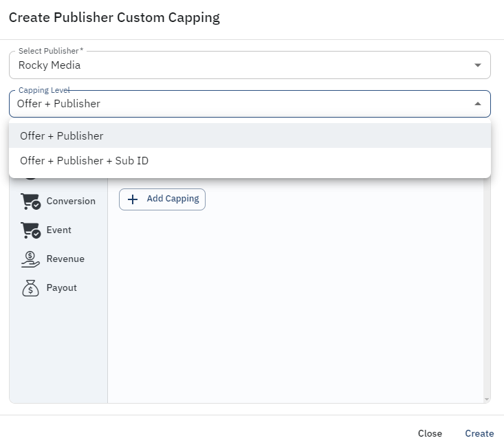Open the Select Publisher dropdown arrow
The image size is (504, 447).
[478, 65]
